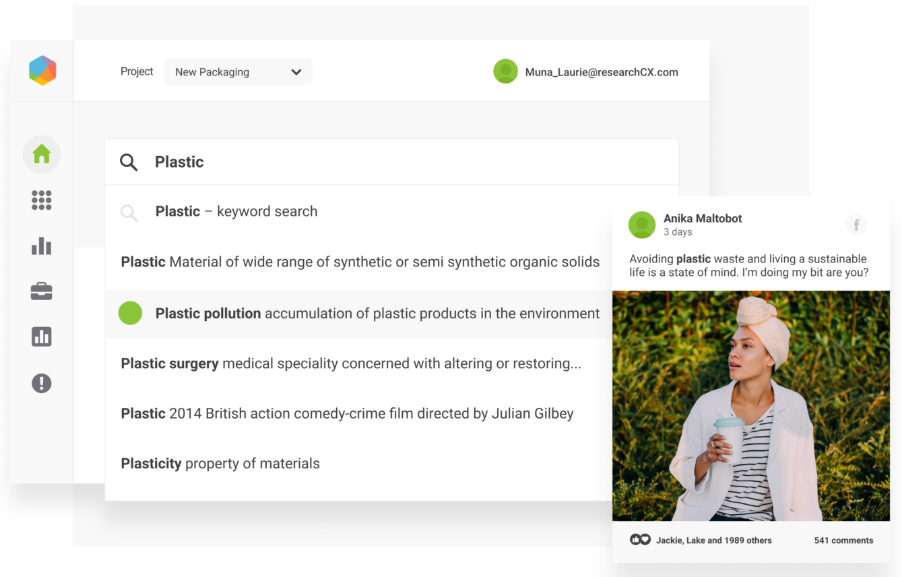Open the report chart sidebar icon
The image size is (901, 577).
[x=41, y=337]
